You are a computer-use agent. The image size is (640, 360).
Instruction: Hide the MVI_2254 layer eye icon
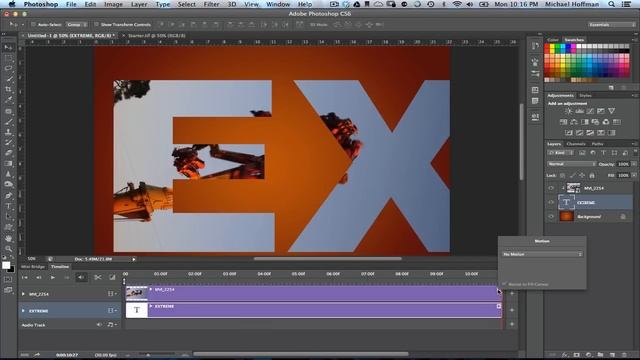pyautogui.click(x=551, y=188)
